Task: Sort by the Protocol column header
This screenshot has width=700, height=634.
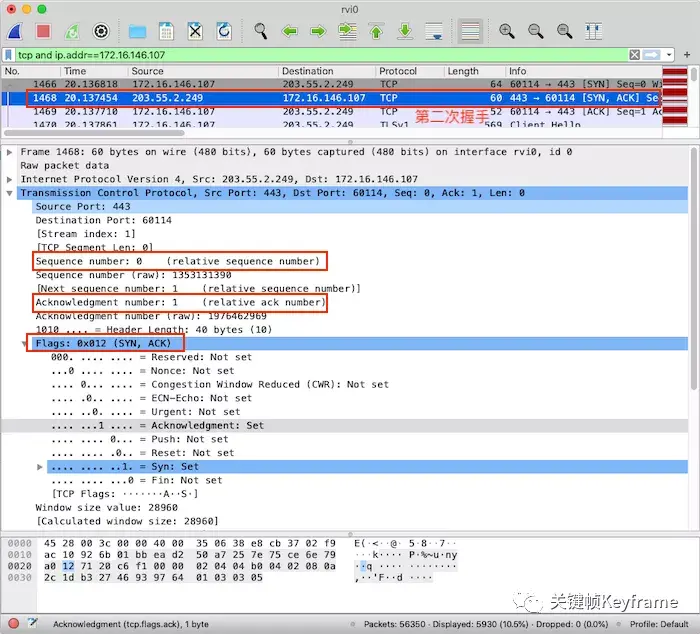Action: (x=410, y=71)
